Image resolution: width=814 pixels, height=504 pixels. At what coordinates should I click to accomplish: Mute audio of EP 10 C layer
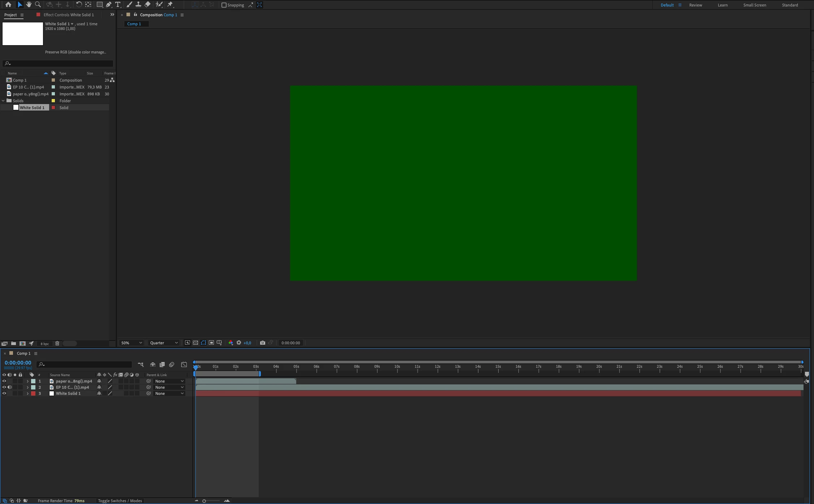[x=10, y=387]
